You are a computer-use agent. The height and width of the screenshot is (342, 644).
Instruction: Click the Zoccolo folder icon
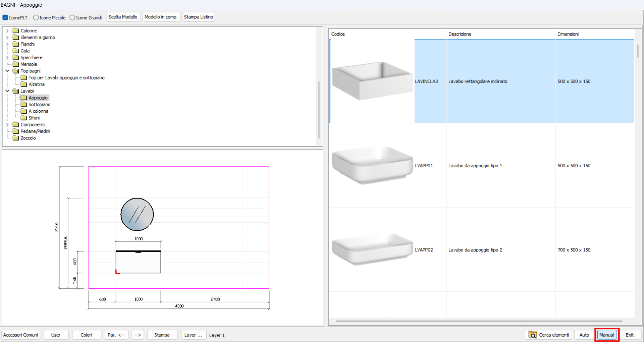(x=16, y=138)
